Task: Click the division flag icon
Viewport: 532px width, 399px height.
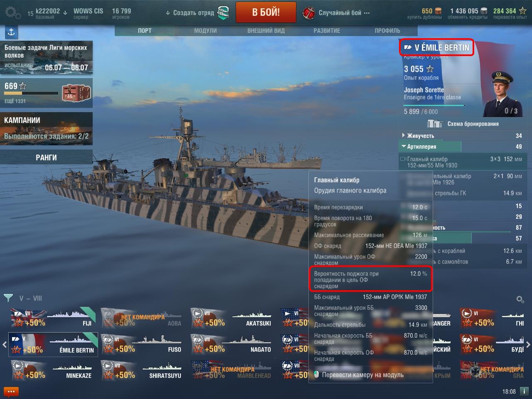Action: tap(224, 13)
